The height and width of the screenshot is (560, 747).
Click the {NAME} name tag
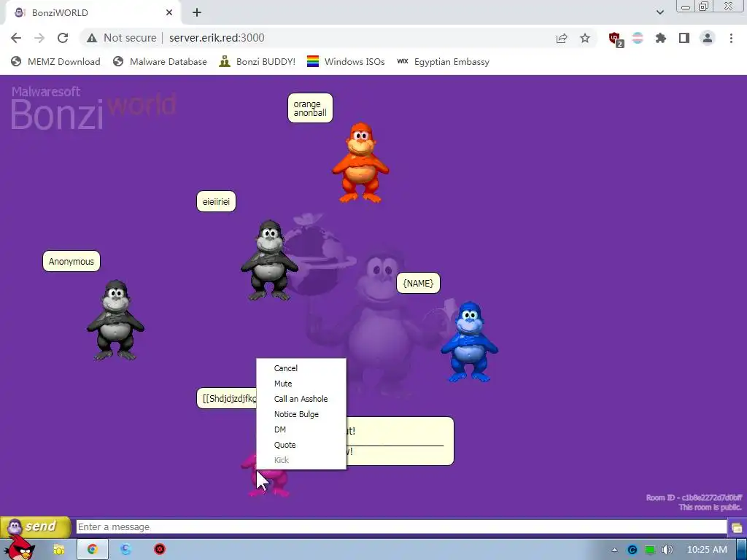(x=418, y=284)
